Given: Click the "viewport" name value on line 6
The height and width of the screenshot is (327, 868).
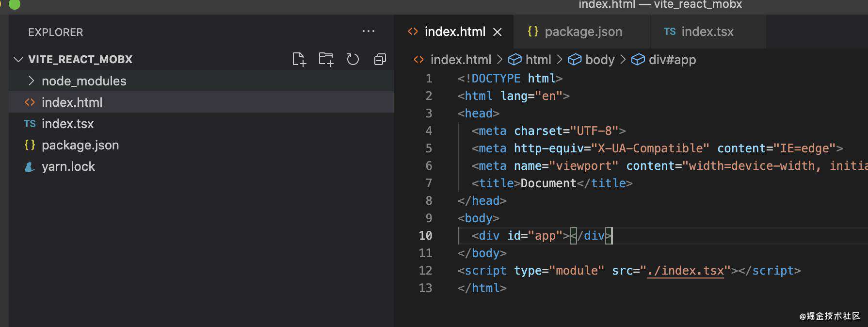Looking at the screenshot, I should pyautogui.click(x=584, y=166).
